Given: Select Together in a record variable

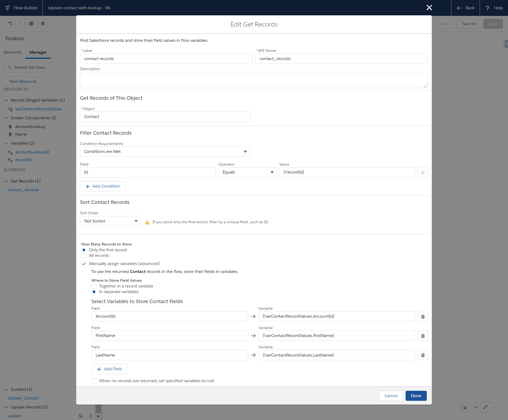Looking at the screenshot, I should pyautogui.click(x=94, y=286).
